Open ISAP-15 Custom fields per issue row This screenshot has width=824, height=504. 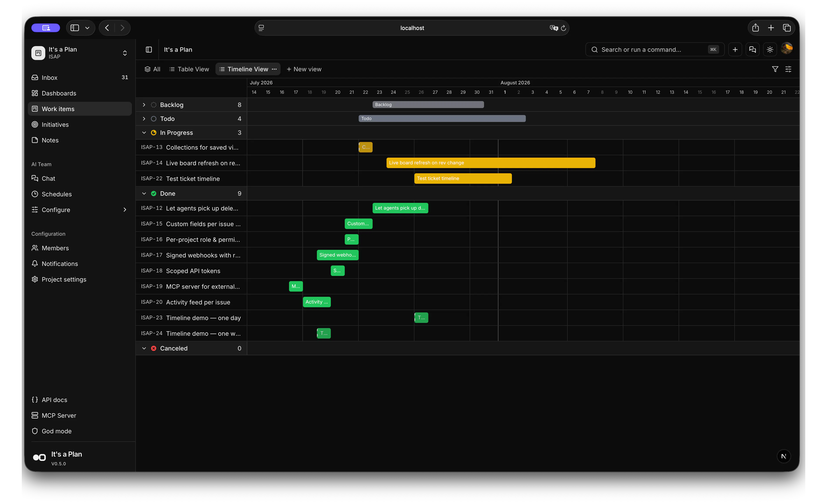(x=191, y=224)
